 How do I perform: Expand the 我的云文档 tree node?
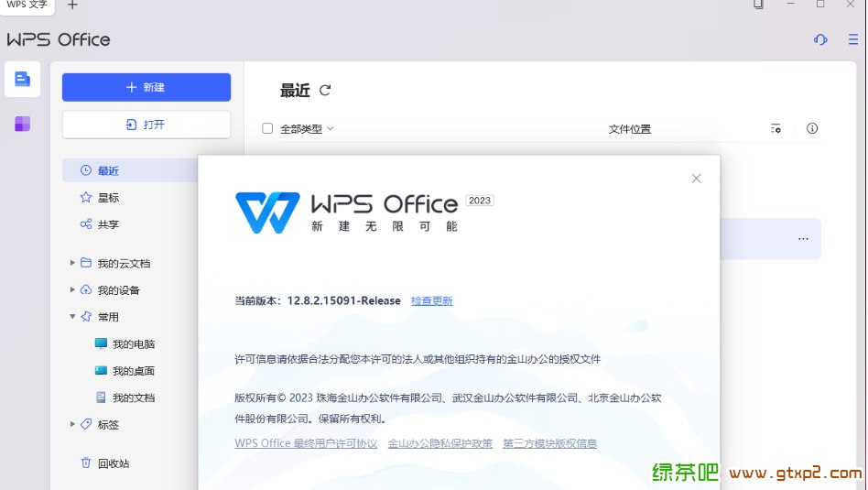pyautogui.click(x=72, y=263)
